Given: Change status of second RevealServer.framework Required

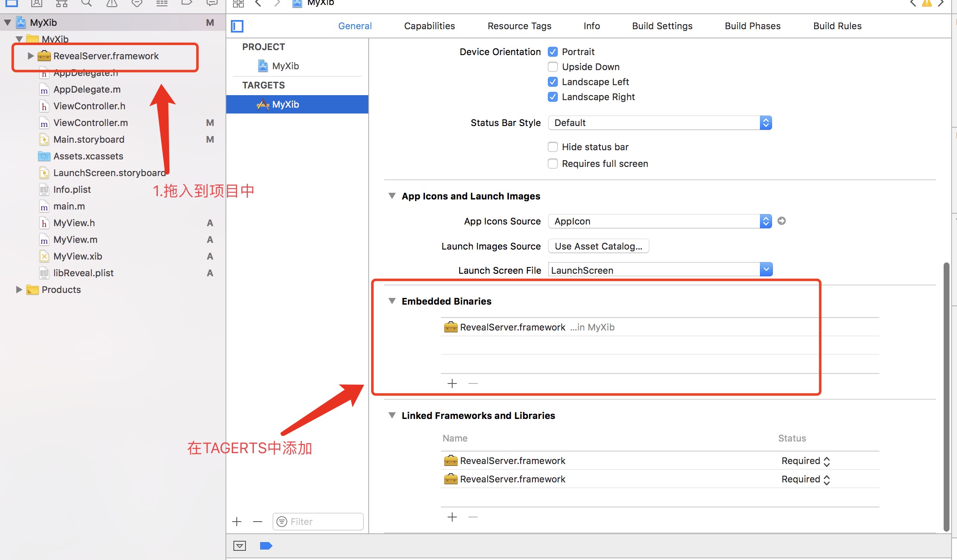Looking at the screenshot, I should (x=805, y=479).
